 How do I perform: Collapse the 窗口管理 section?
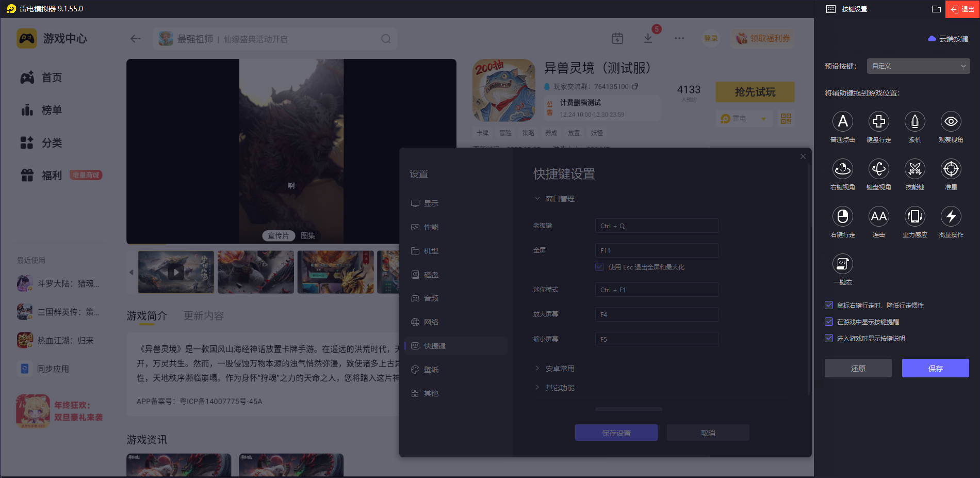point(554,199)
